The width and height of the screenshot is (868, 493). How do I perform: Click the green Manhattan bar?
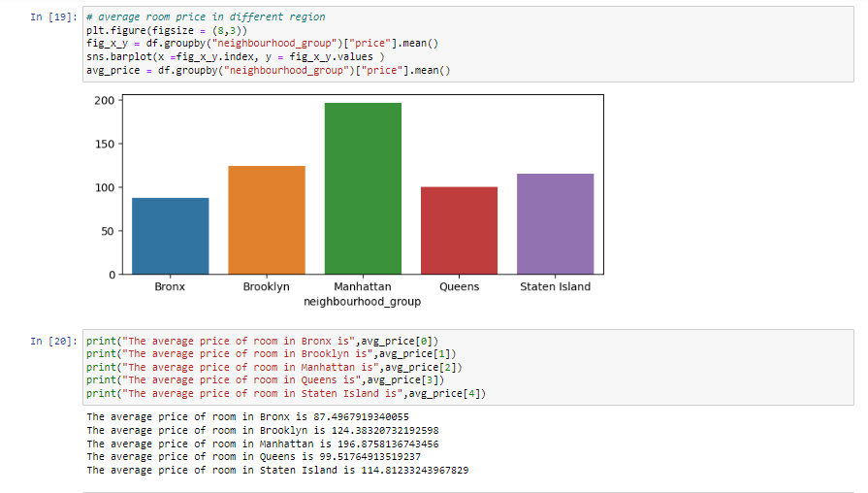363,188
